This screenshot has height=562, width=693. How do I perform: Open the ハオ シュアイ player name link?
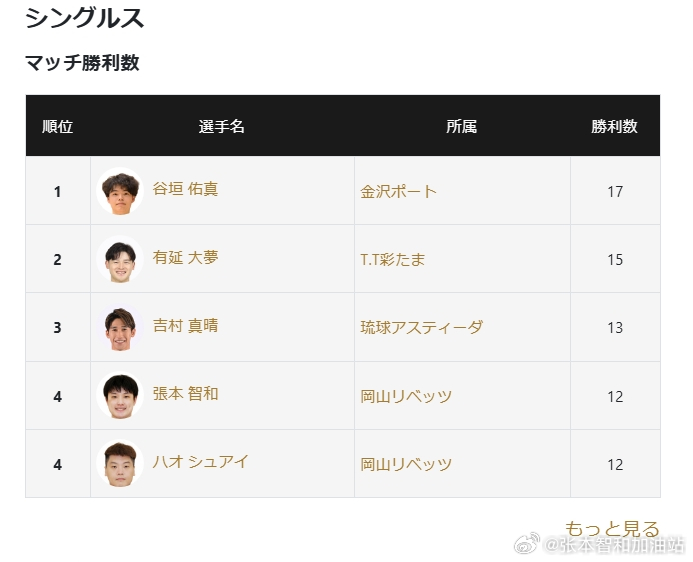coord(200,462)
